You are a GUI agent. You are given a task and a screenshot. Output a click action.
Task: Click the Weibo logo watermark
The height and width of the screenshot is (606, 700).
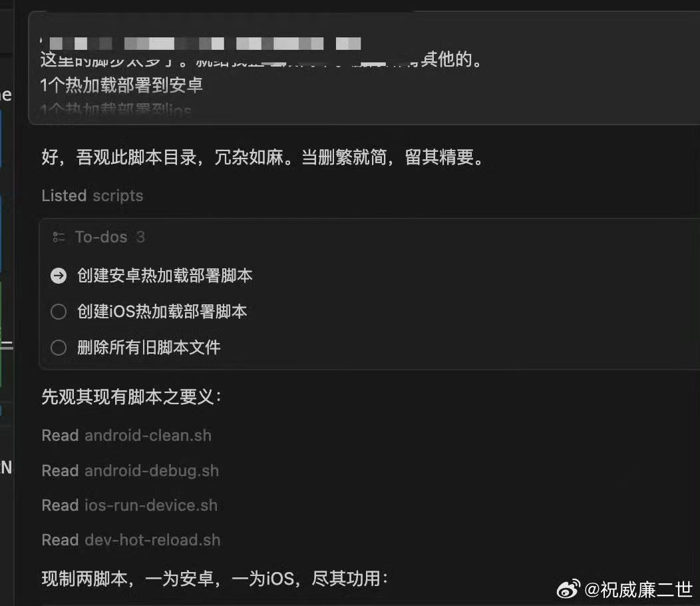tap(568, 589)
